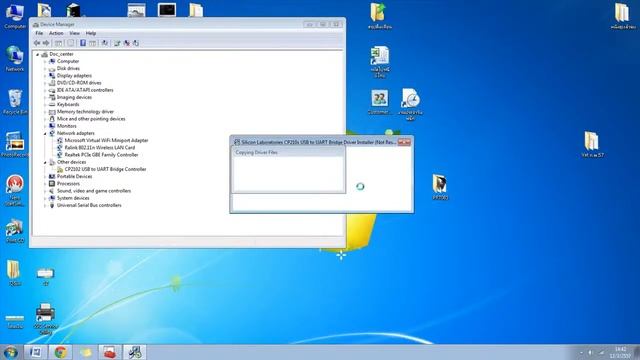
Task: Select Sound, video and game controllers
Action: click(94, 191)
